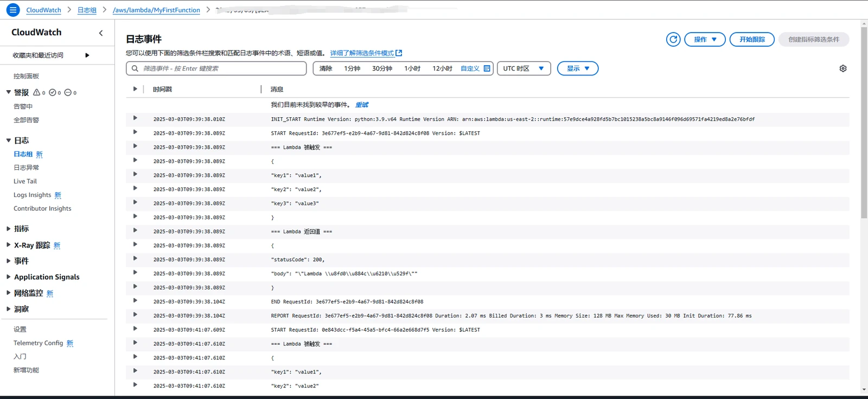This screenshot has height=399, width=868.
Task: Sort by 时间戳 column header
Action: [x=162, y=90]
